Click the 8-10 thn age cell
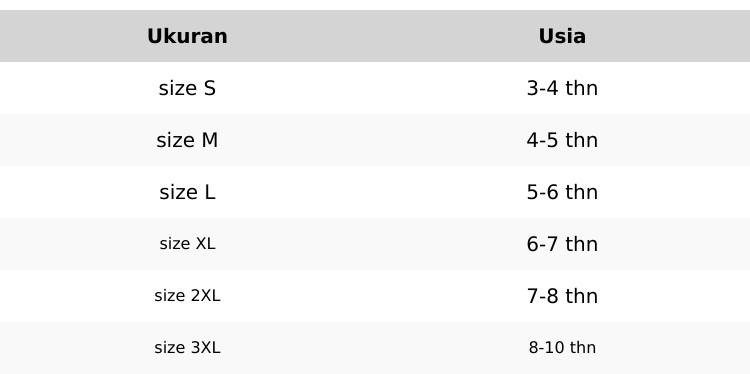 562,348
